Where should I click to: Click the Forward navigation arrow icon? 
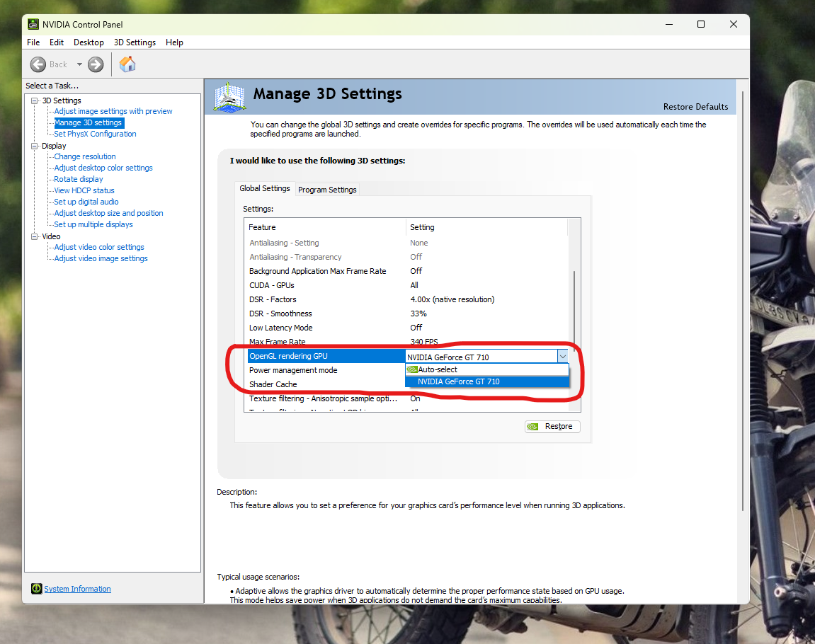click(95, 64)
